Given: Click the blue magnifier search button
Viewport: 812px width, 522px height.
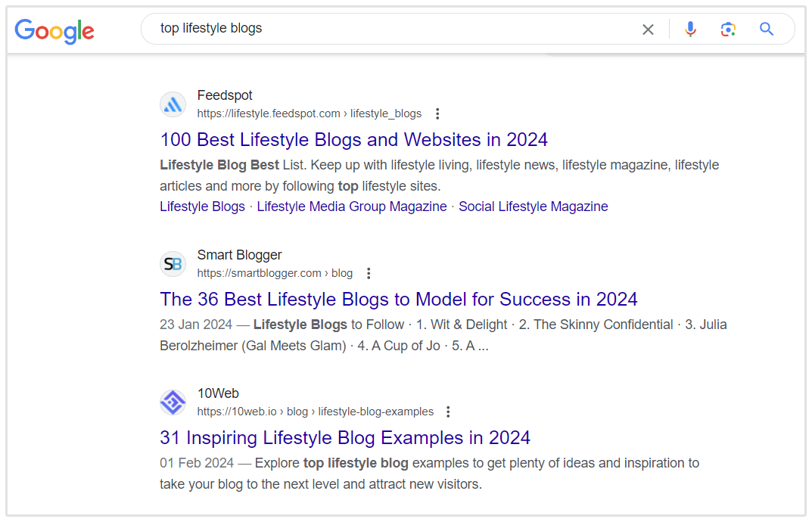Looking at the screenshot, I should pos(767,30).
